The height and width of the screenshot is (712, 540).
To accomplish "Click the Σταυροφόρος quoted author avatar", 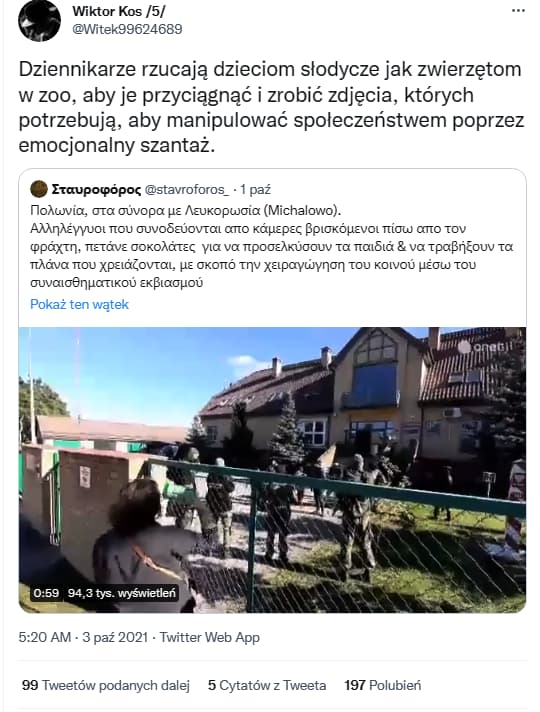I will pos(39,189).
